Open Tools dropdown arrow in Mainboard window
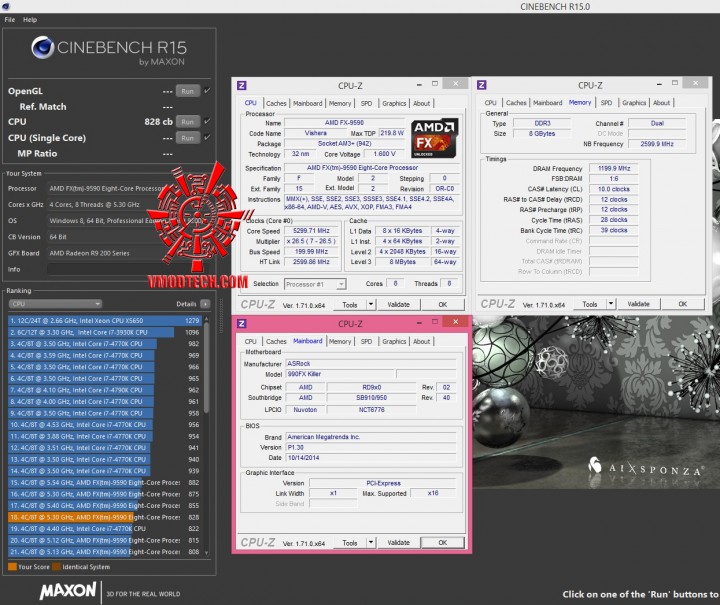The height and width of the screenshot is (605, 720). 371,542
